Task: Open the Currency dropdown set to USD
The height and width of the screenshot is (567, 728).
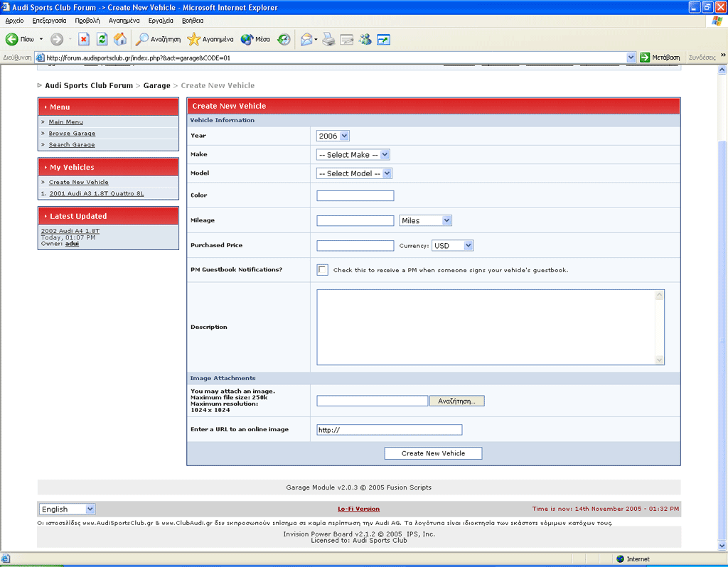Action: pos(452,245)
